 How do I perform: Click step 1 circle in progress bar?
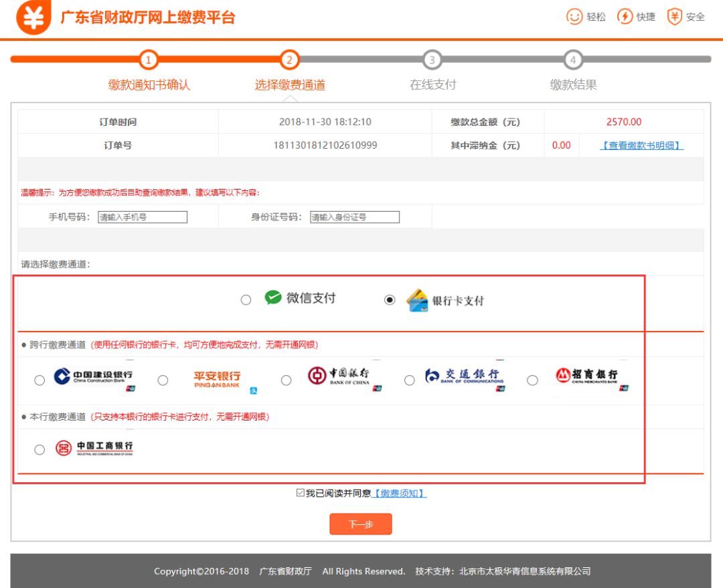click(148, 60)
